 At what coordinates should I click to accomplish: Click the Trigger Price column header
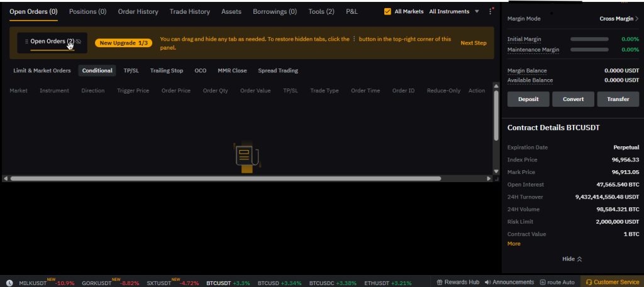pos(133,90)
